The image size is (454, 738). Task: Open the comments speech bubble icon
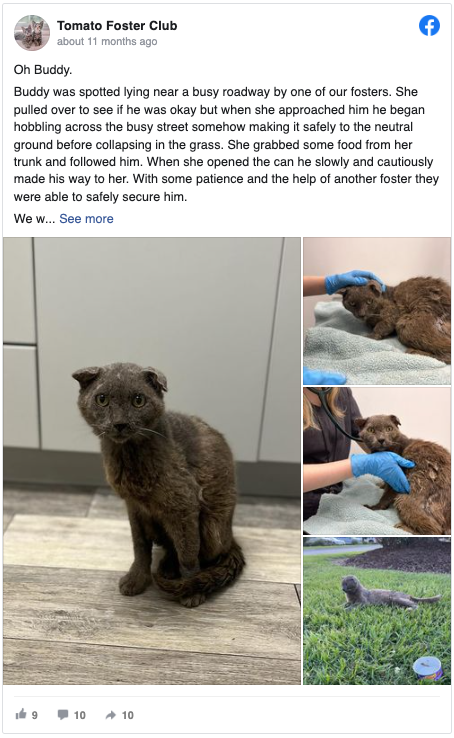tap(63, 715)
